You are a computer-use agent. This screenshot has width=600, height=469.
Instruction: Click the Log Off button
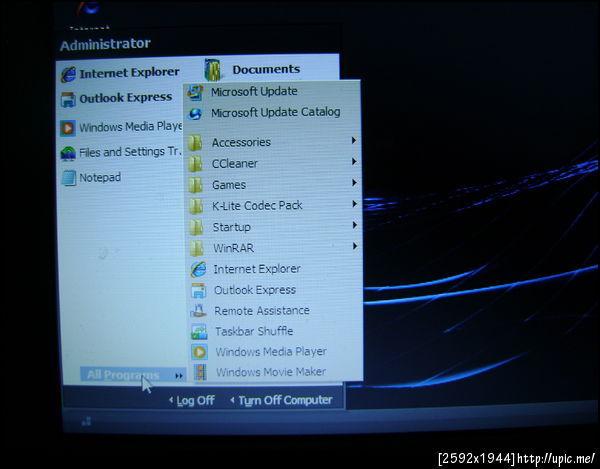coord(191,401)
